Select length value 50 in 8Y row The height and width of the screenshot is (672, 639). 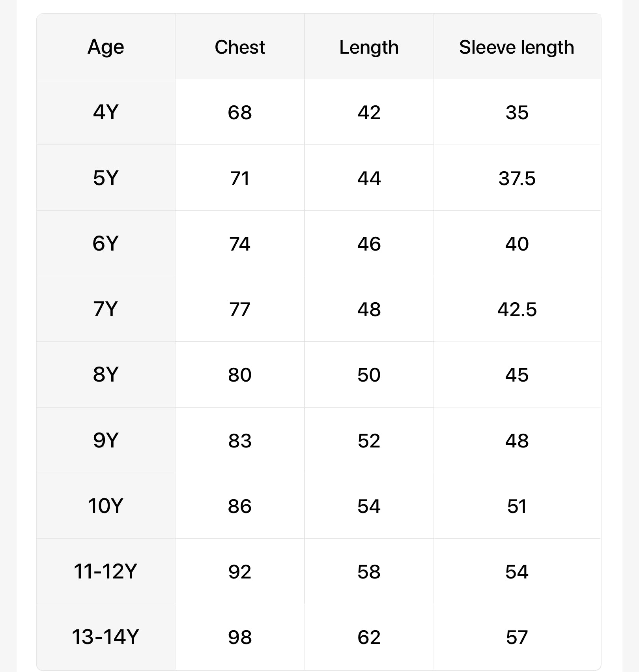pos(369,375)
